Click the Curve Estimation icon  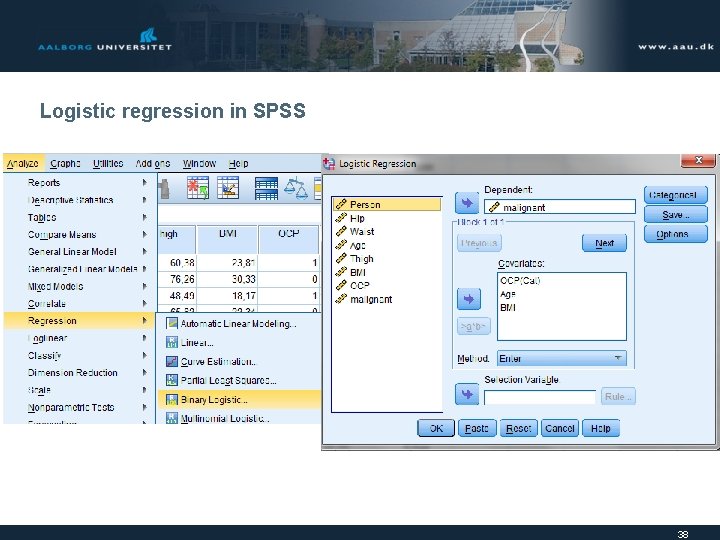(172, 361)
